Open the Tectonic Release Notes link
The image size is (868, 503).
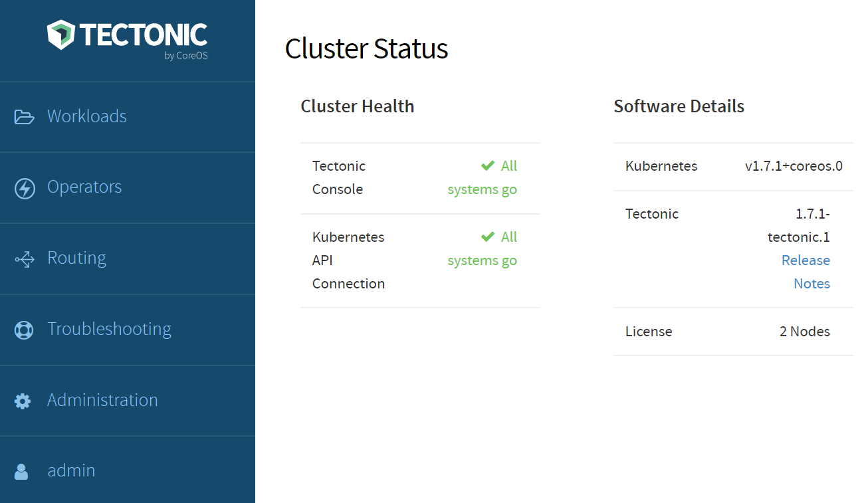coord(806,272)
